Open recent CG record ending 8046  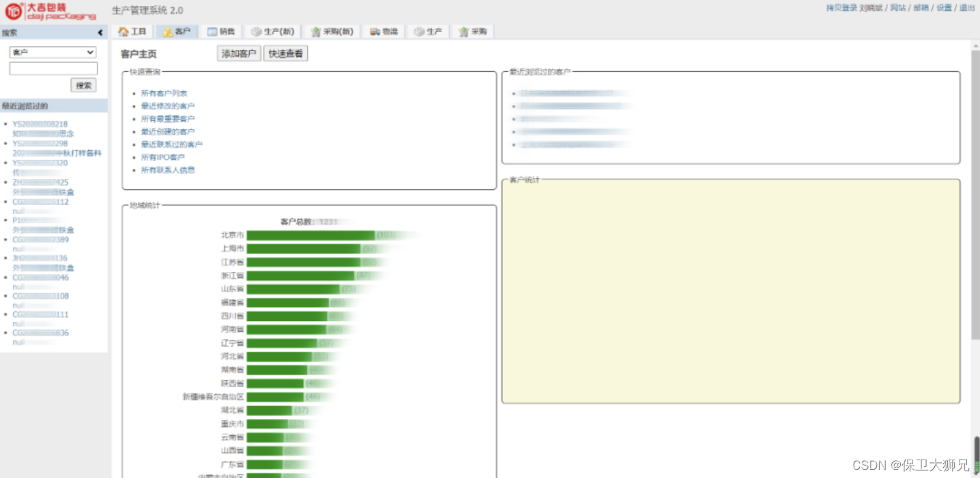pyautogui.click(x=40, y=278)
